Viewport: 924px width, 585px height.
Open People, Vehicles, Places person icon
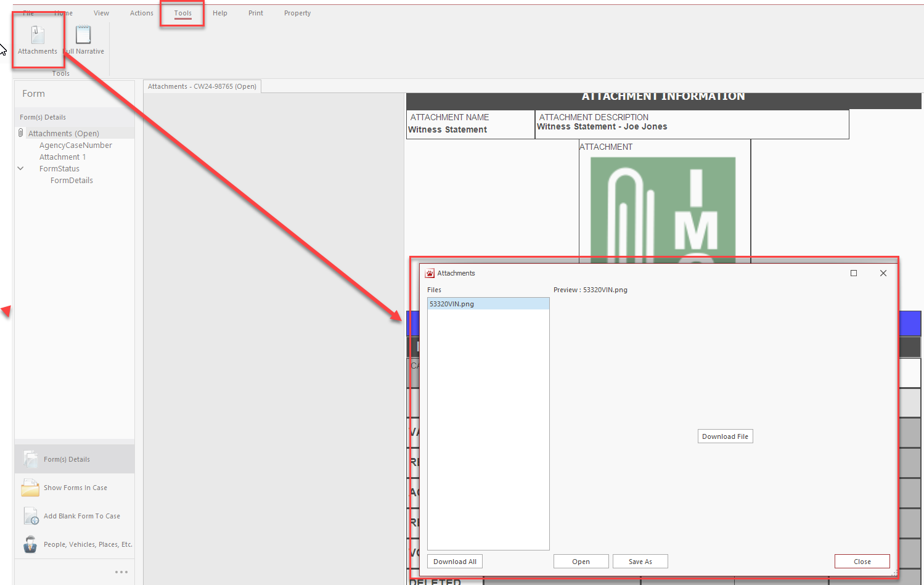(x=30, y=544)
